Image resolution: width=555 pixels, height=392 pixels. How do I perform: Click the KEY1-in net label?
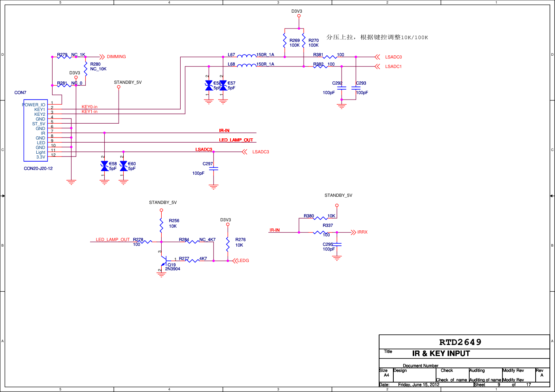point(90,112)
